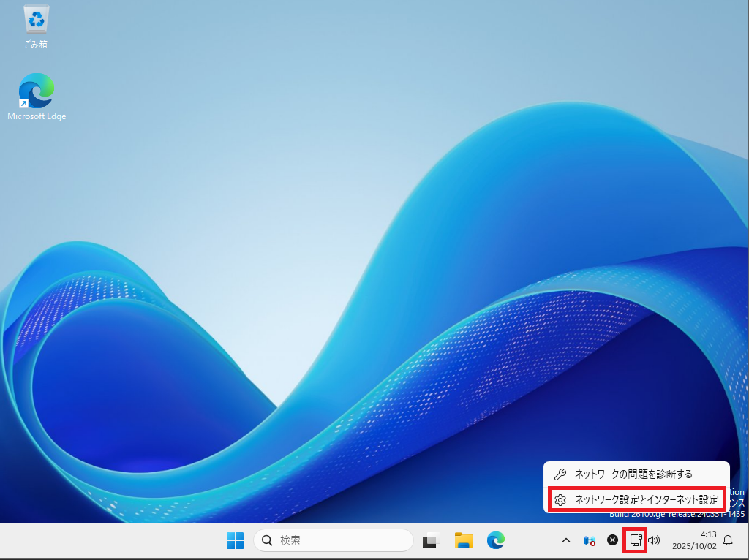The width and height of the screenshot is (749, 560).
Task: Click the magnifier icon in search box
Action: [x=267, y=540]
